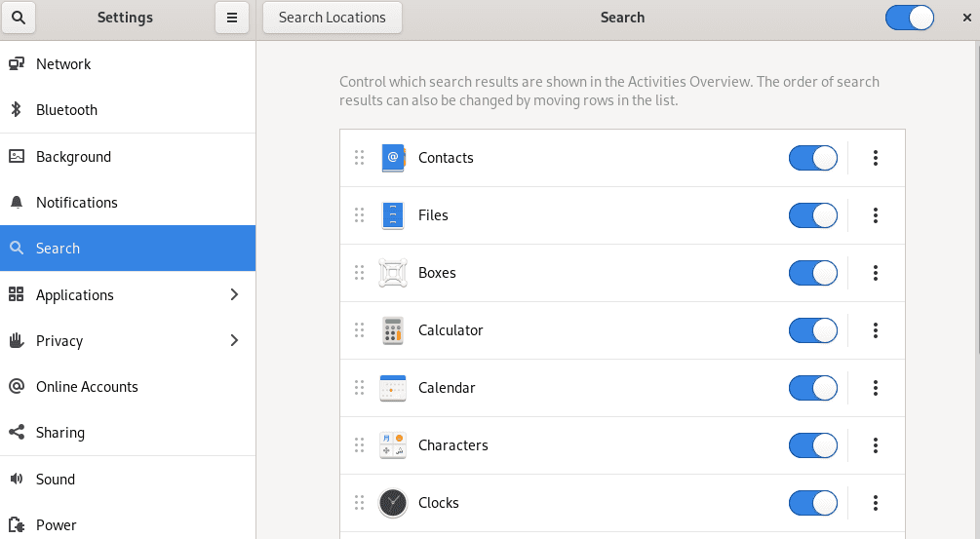The height and width of the screenshot is (539, 980).
Task: Click the Calculator row label
Action: [451, 330]
